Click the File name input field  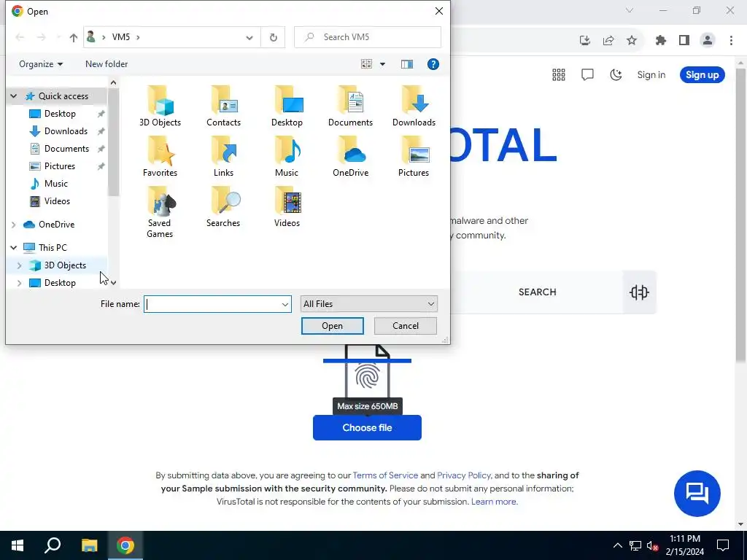[x=212, y=304]
